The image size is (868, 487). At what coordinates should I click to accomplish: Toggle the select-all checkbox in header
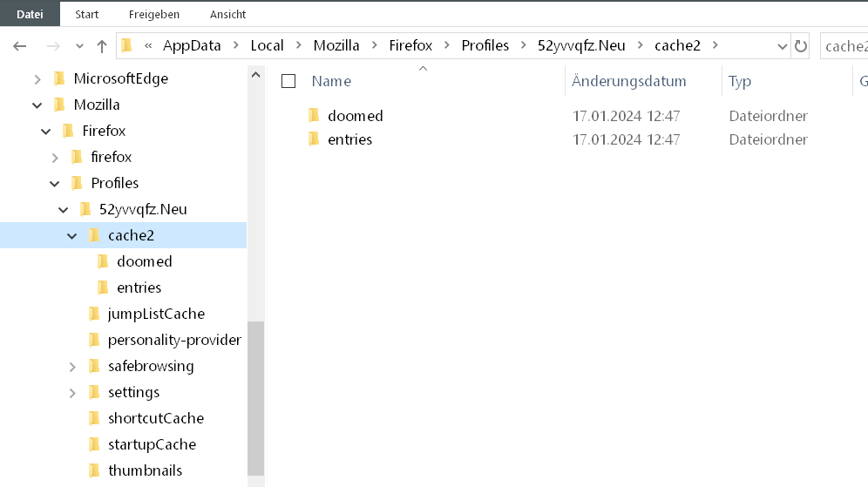(x=288, y=81)
